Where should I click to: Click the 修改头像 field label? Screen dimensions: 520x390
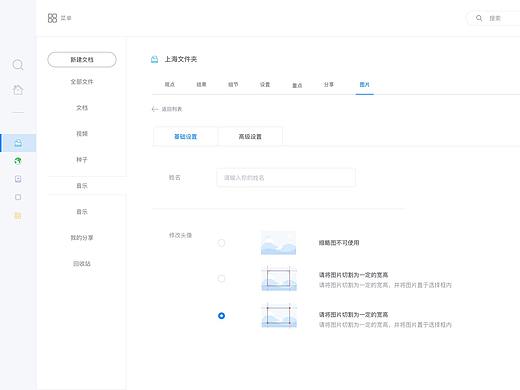[180, 235]
